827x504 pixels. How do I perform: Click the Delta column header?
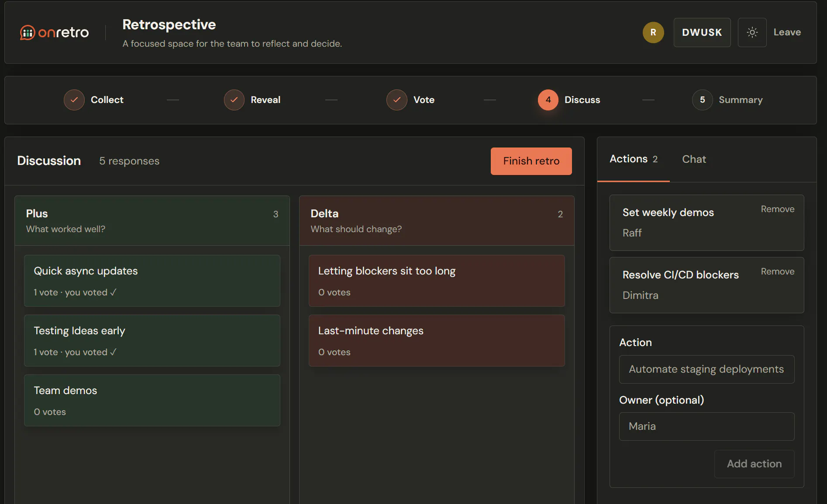[x=437, y=220]
